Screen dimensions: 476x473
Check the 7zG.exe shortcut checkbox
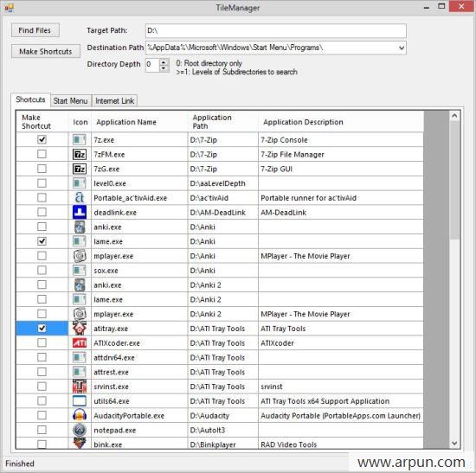(42, 169)
